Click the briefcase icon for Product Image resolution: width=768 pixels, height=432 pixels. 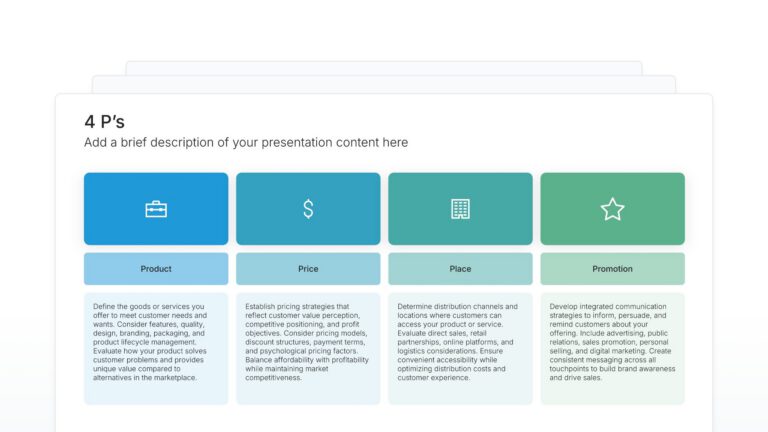[156, 209]
